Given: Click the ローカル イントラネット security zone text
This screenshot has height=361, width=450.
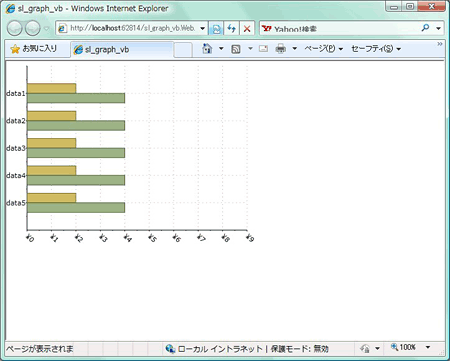Looking at the screenshot, I should point(220,349).
